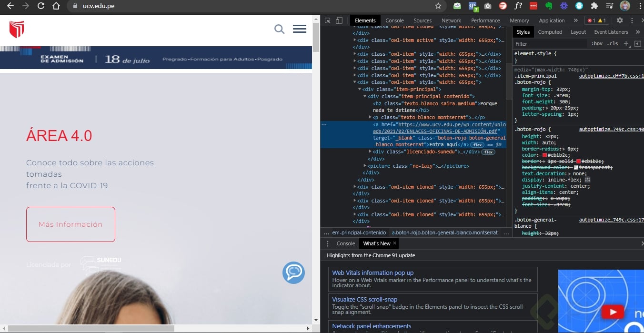
Task: Go back to the previous page
Action: click(10, 6)
